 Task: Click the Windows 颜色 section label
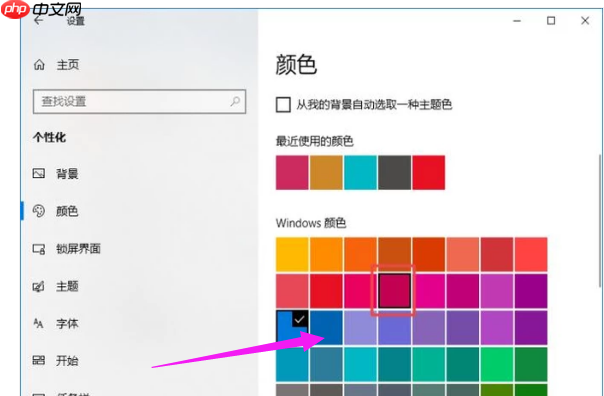click(311, 223)
